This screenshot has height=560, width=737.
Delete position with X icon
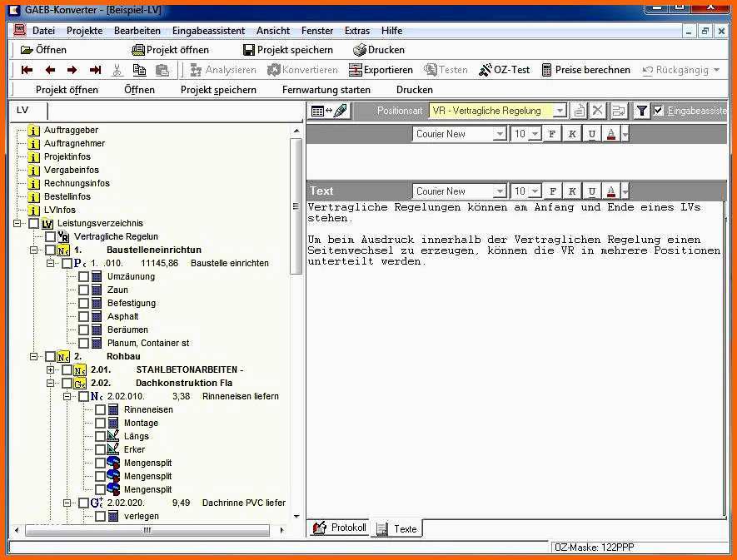(597, 111)
